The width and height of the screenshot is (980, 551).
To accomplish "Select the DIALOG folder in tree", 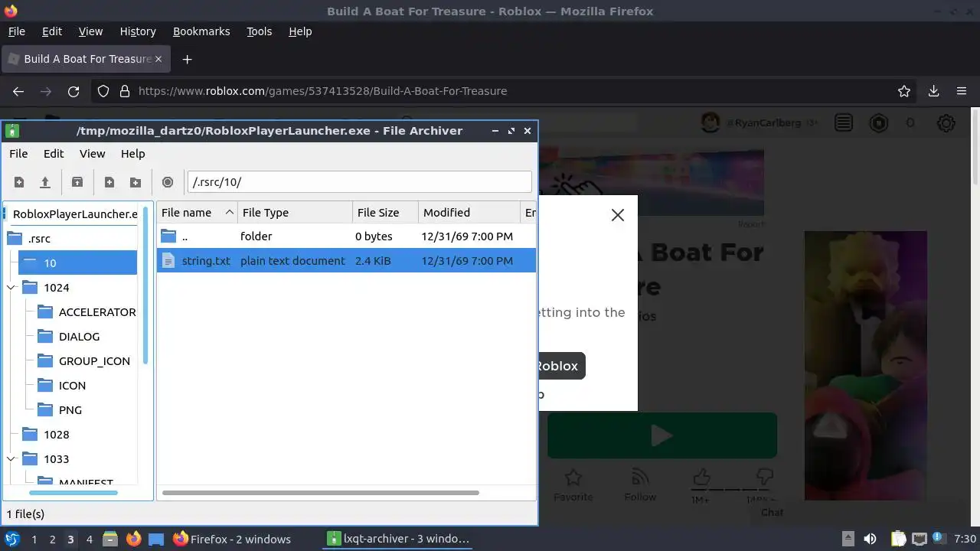I will tap(79, 337).
